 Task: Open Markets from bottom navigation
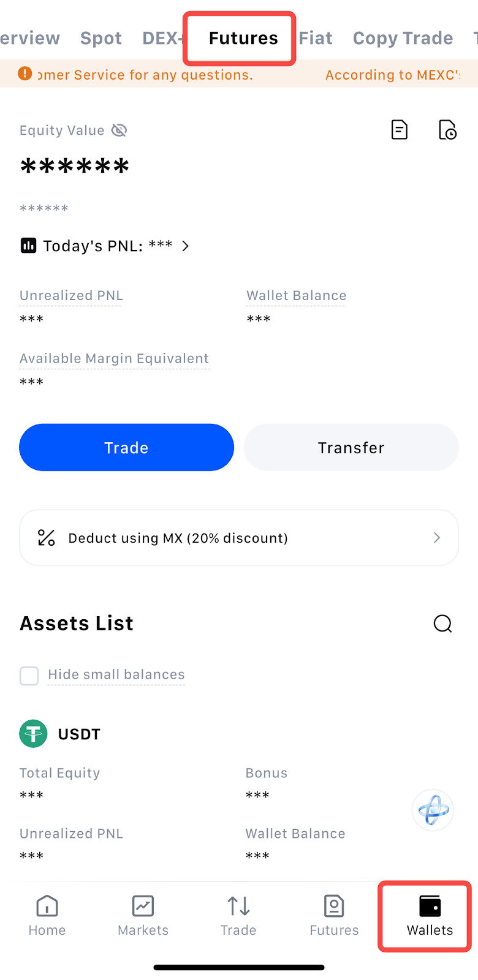point(143,916)
